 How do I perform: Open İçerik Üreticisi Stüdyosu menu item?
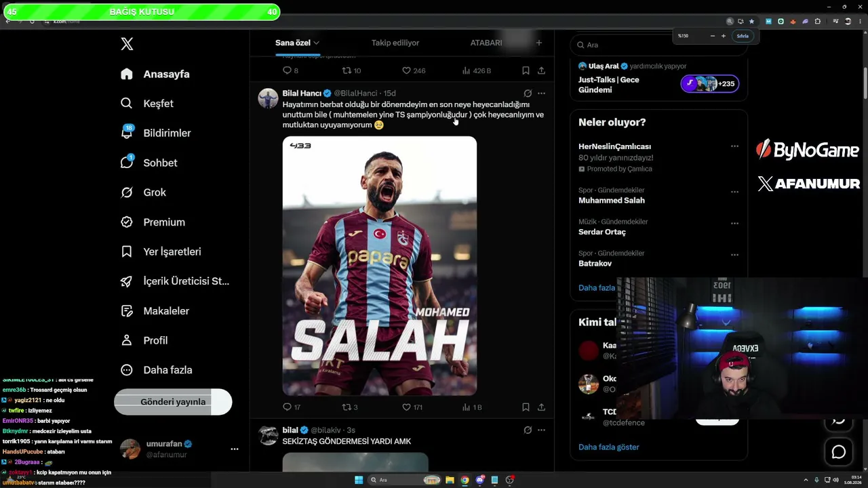175,281
